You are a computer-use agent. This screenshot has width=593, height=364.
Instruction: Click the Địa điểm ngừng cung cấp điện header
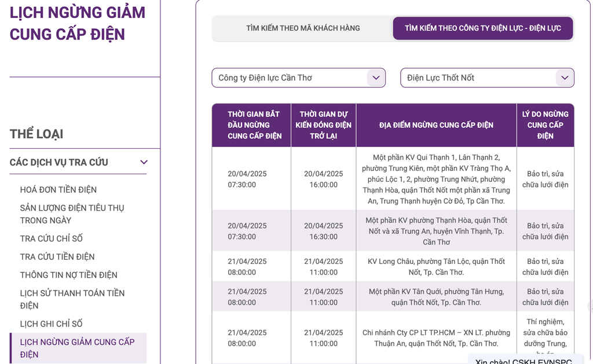[x=436, y=125]
